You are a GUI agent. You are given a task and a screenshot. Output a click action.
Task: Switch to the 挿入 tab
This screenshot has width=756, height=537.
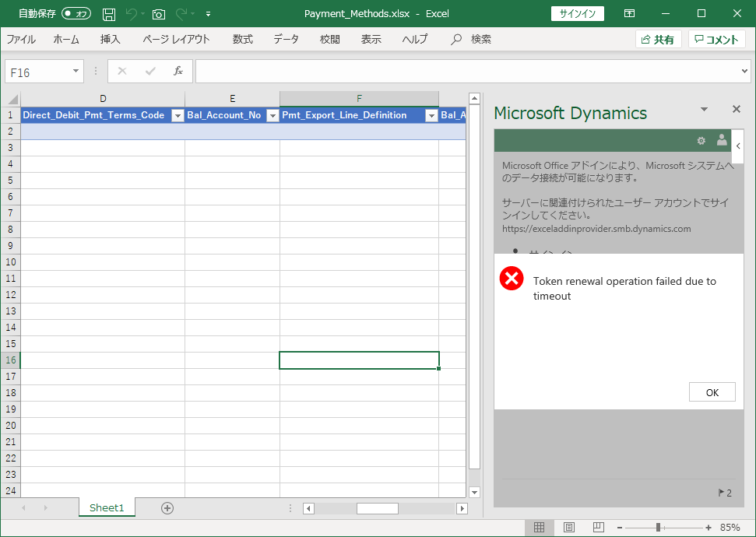click(x=111, y=39)
